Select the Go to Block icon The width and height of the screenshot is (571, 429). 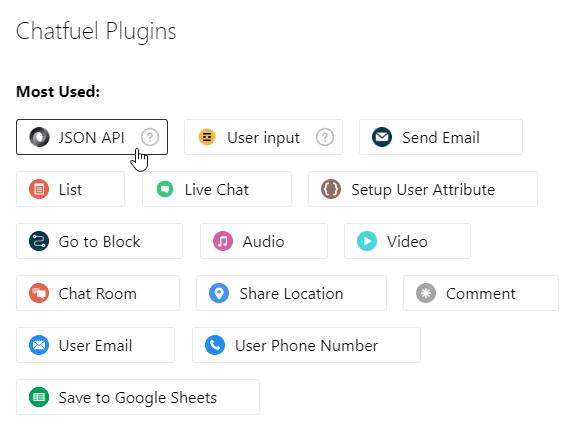(x=39, y=241)
